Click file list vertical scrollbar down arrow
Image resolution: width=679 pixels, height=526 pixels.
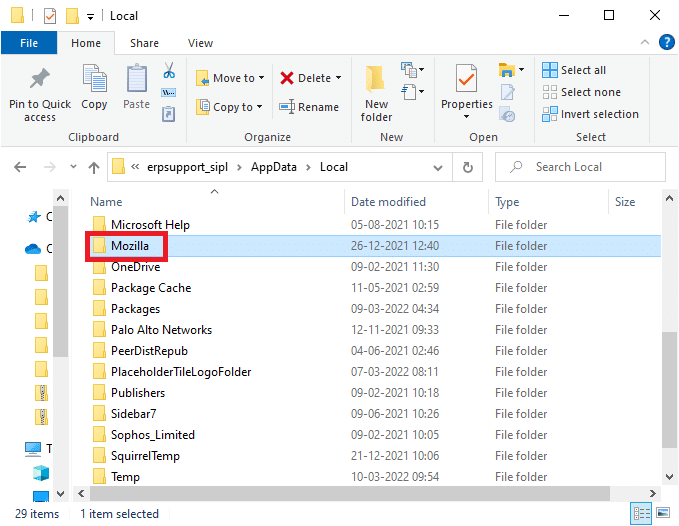click(669, 477)
